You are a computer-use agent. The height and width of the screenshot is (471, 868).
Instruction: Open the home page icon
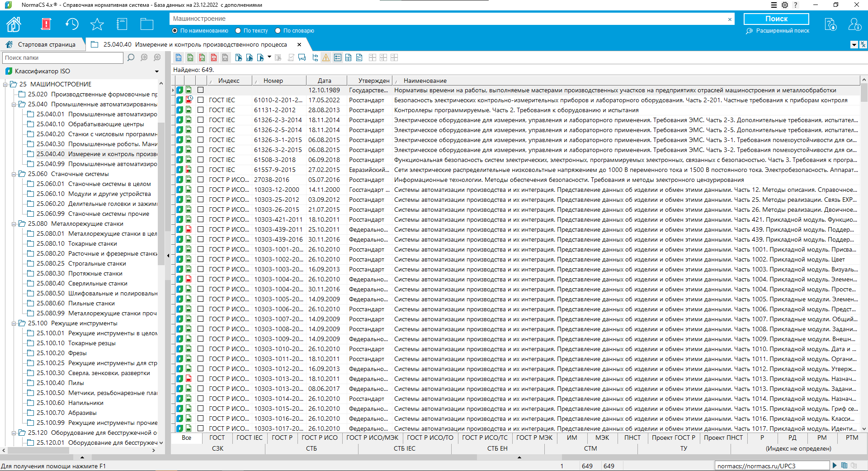14,24
